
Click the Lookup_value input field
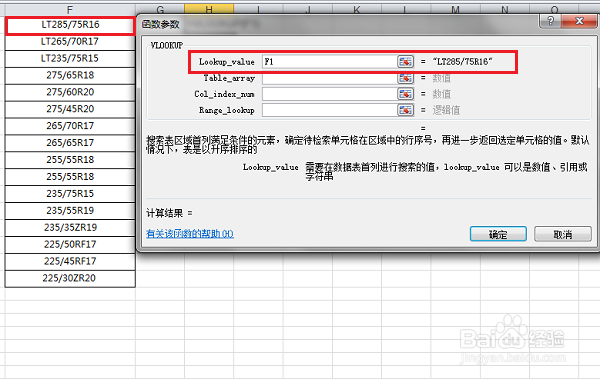pyautogui.click(x=329, y=62)
